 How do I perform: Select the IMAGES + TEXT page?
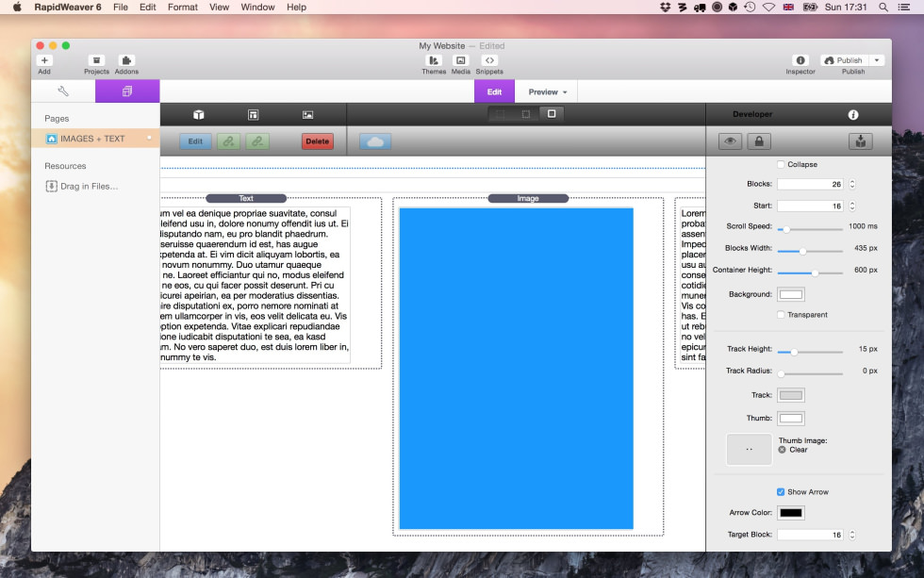[x=95, y=139]
